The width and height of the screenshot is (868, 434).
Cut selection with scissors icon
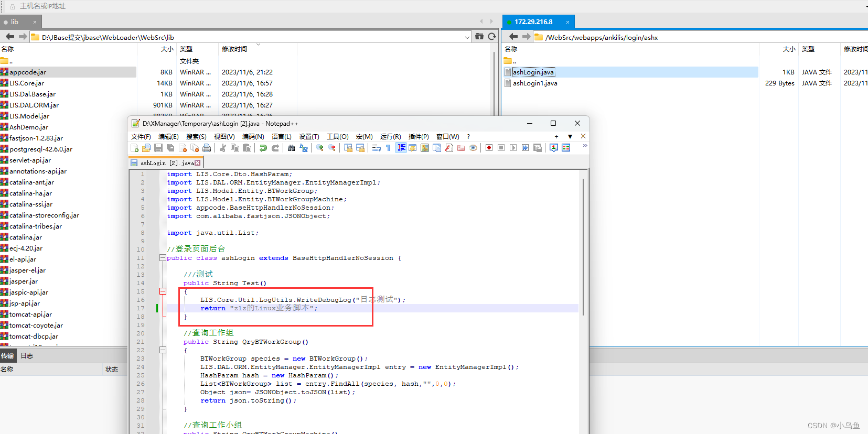point(223,148)
